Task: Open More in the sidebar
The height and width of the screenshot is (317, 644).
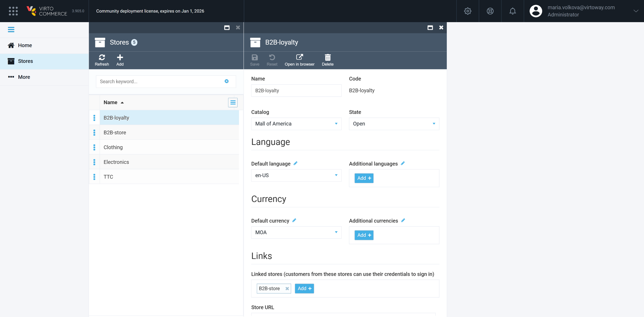Action: click(24, 77)
